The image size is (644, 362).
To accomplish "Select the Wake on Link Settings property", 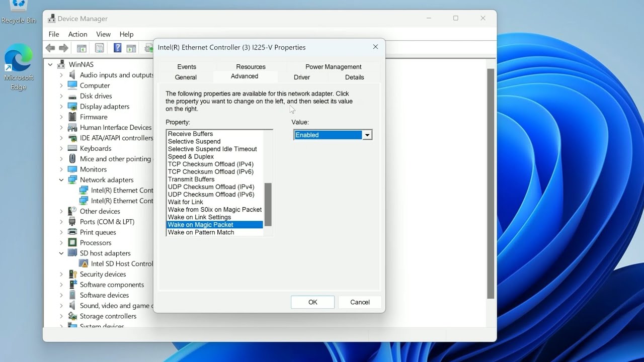I will click(x=199, y=217).
